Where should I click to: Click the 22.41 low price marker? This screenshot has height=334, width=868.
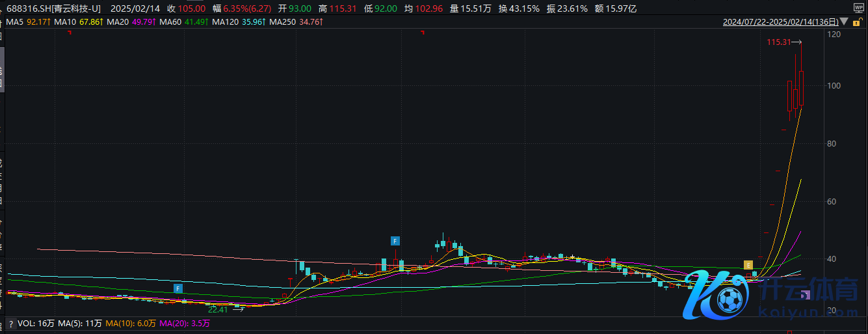(x=218, y=309)
